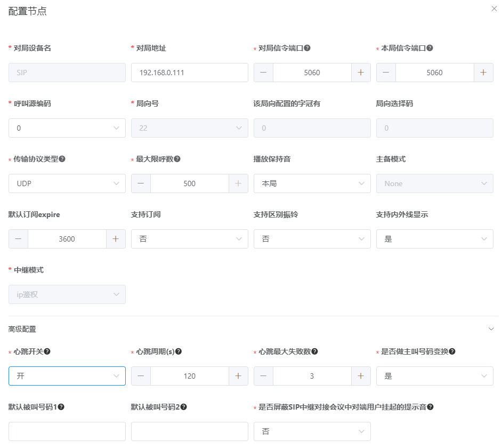Decrease 心跳最大失败数 with minus button
The image size is (502, 448).
pyautogui.click(x=263, y=376)
